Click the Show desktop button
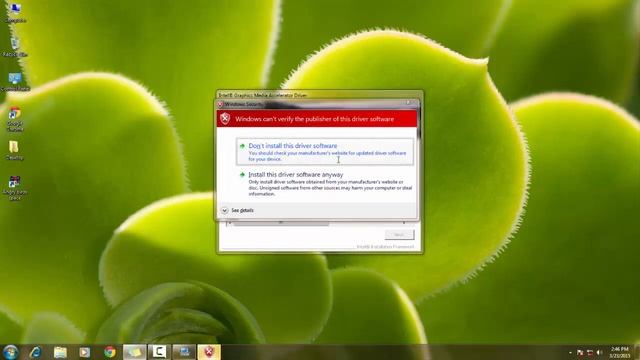640x360 pixels. coord(637,352)
